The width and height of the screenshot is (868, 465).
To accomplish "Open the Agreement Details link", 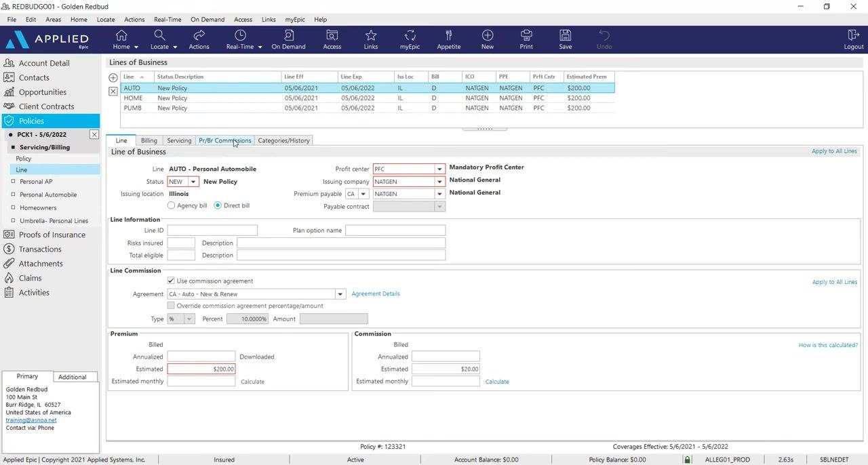I will click(x=376, y=294).
